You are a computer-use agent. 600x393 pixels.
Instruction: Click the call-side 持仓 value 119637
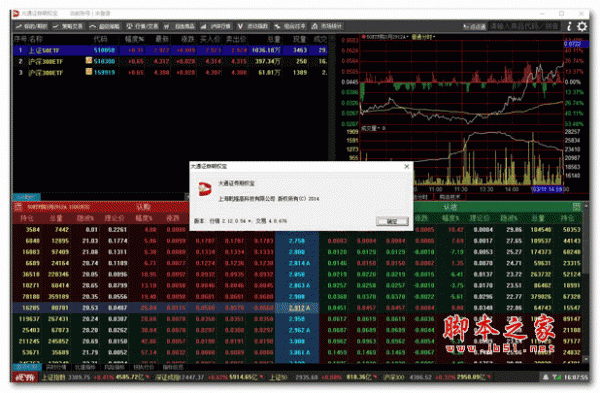pos(29,319)
